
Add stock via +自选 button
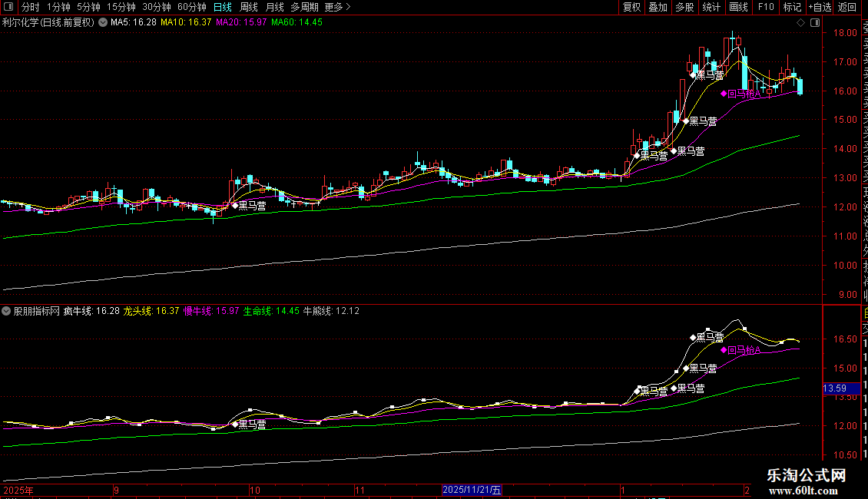click(820, 7)
